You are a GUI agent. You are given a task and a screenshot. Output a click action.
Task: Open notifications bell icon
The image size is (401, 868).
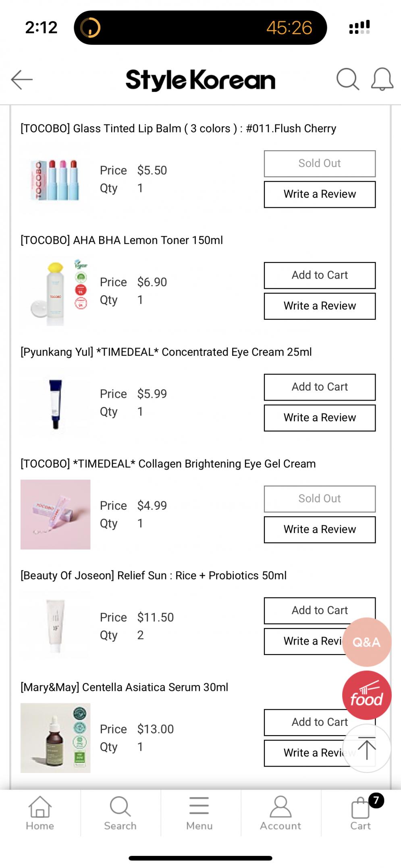[x=382, y=79]
